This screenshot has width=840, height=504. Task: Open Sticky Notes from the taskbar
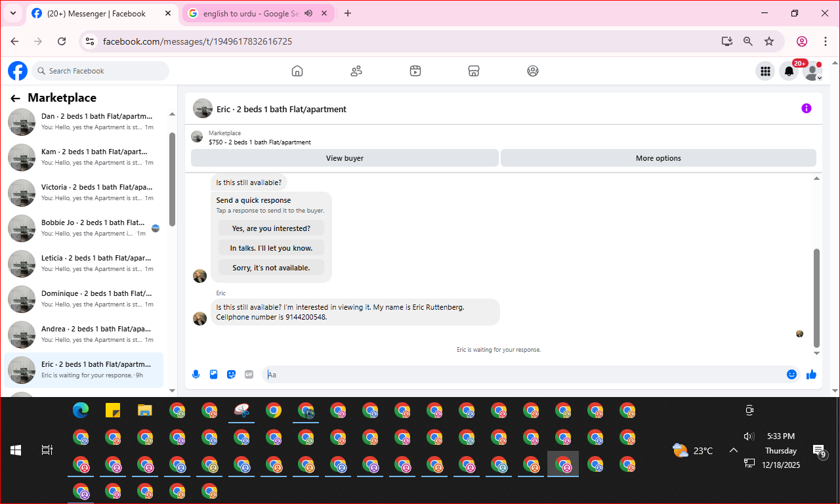113,411
